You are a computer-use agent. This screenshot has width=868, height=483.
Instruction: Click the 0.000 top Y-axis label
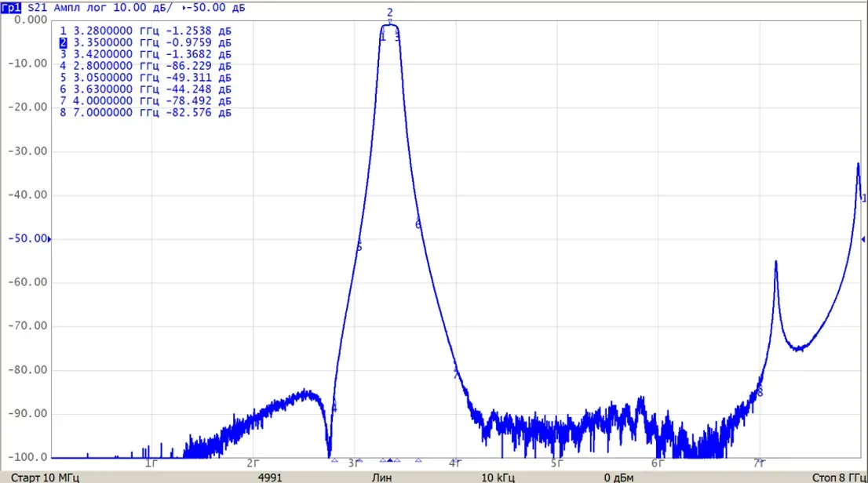point(31,20)
